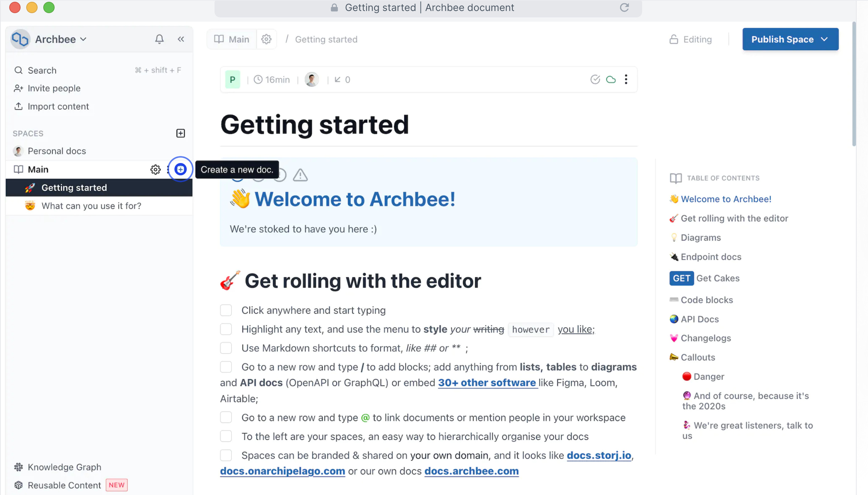This screenshot has height=495, width=868.
Task: Toggle the Editing mode
Action: coord(690,39)
